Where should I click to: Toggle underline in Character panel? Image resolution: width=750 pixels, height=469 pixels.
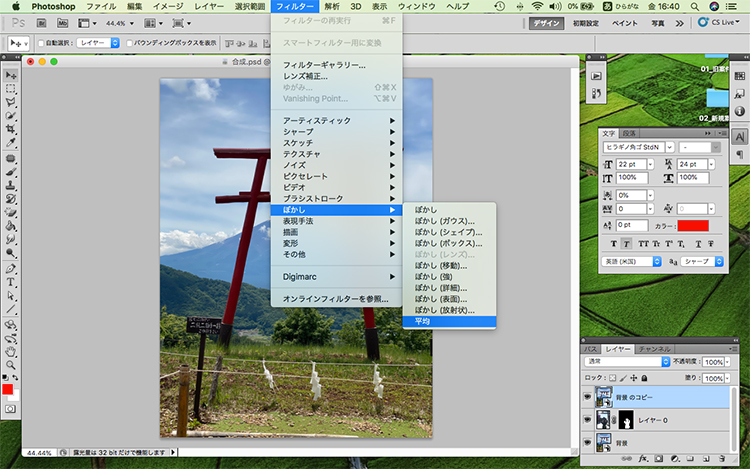click(698, 244)
